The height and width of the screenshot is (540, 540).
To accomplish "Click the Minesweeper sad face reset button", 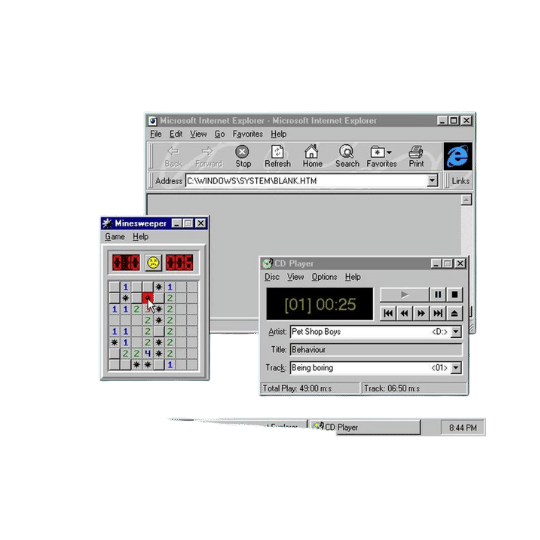I will click(x=153, y=263).
